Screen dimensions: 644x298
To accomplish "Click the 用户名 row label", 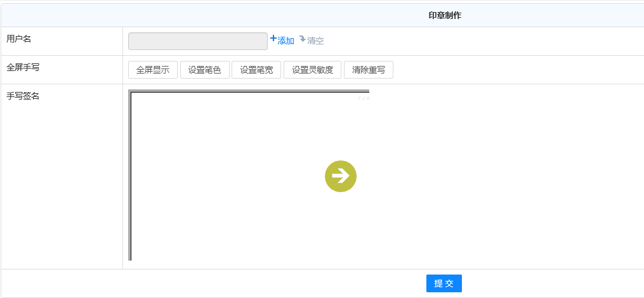I will click(x=19, y=39).
